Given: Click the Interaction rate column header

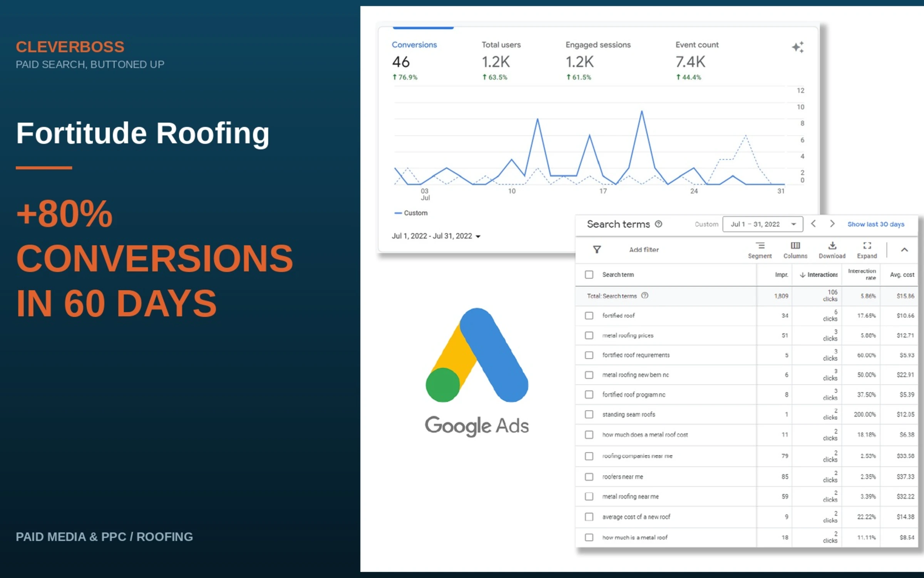Looking at the screenshot, I should pos(862,274).
